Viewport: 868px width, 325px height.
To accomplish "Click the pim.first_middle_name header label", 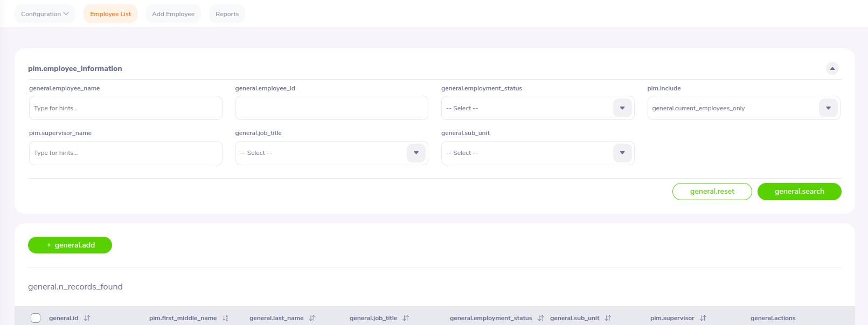I will (183, 318).
